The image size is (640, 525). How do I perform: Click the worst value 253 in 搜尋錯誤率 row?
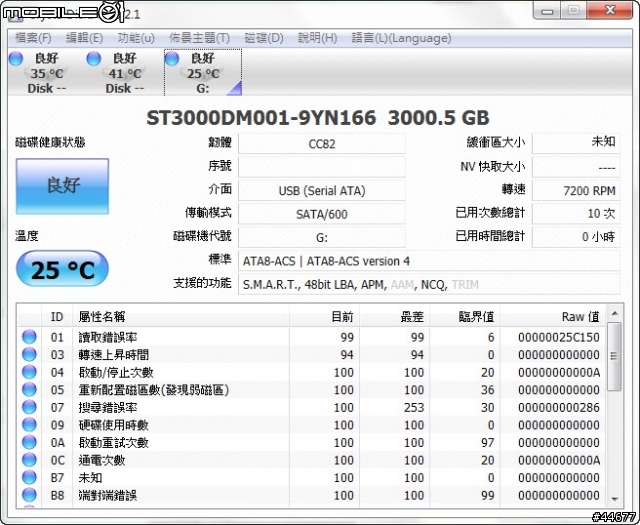[413, 407]
